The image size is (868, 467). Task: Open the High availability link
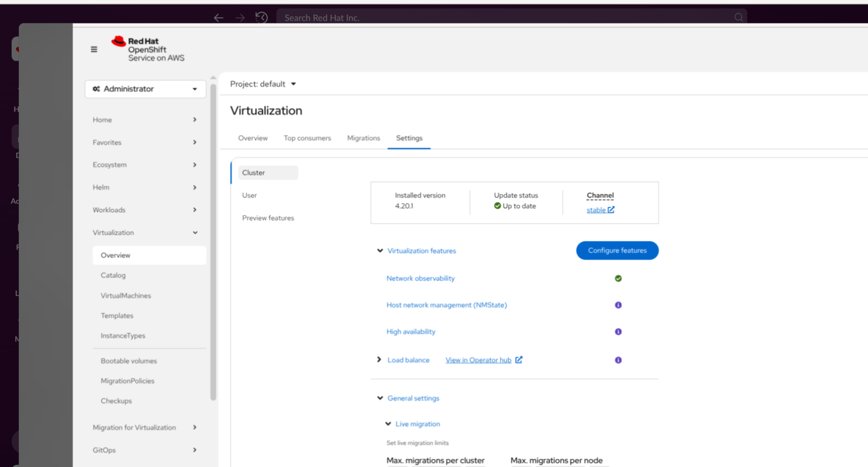[x=411, y=332]
